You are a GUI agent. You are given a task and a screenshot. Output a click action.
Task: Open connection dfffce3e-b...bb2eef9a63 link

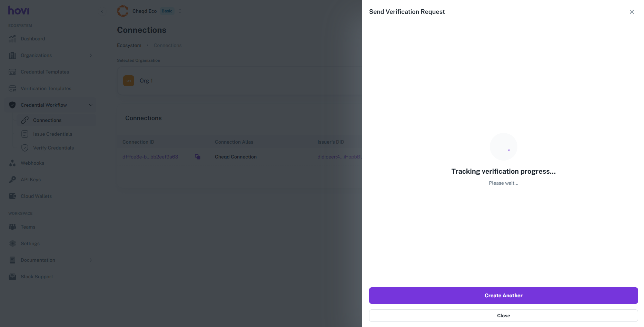[x=150, y=157]
